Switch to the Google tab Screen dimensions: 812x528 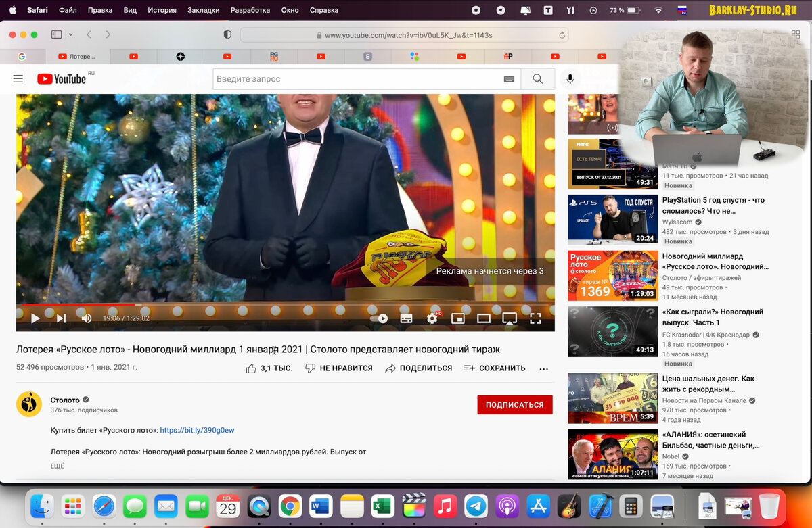pos(22,57)
